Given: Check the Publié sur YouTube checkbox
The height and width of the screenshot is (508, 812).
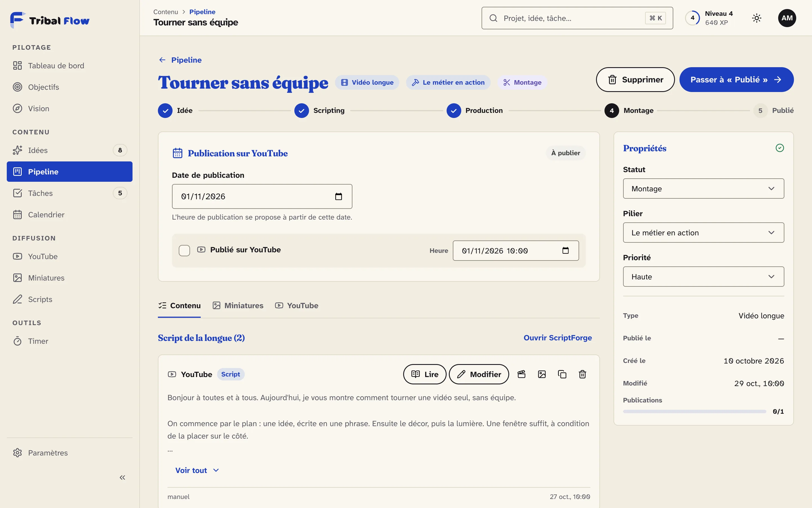Looking at the screenshot, I should point(184,251).
